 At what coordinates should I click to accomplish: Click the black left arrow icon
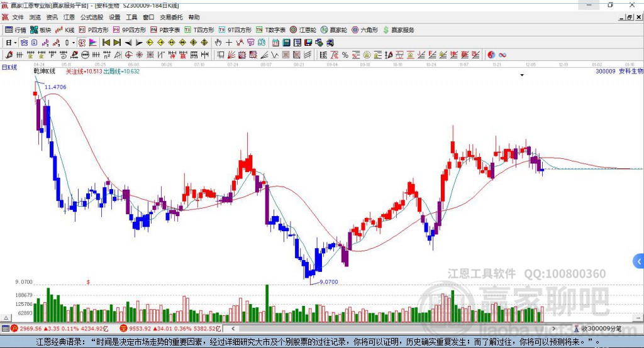(x=128, y=43)
